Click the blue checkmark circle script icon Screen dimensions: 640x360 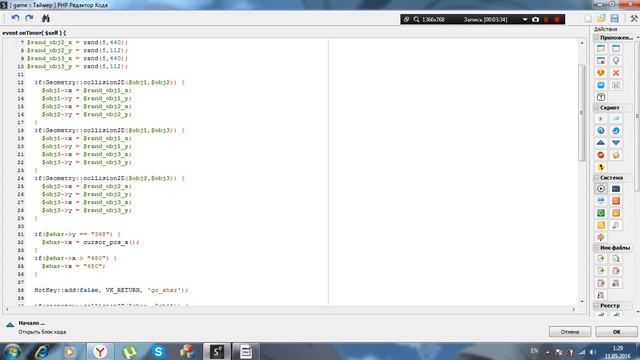616,131
